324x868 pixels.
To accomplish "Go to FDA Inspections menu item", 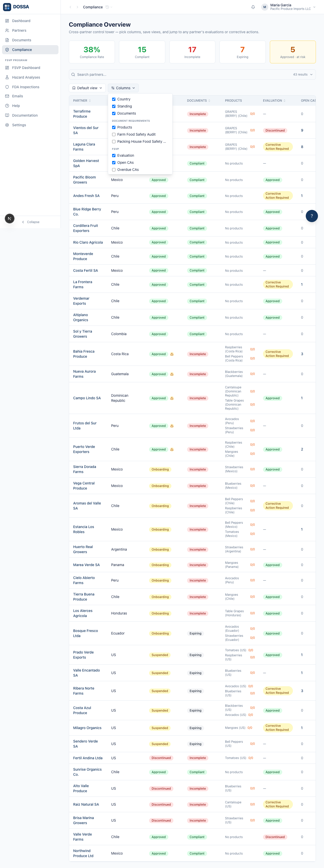I will click(30, 87).
